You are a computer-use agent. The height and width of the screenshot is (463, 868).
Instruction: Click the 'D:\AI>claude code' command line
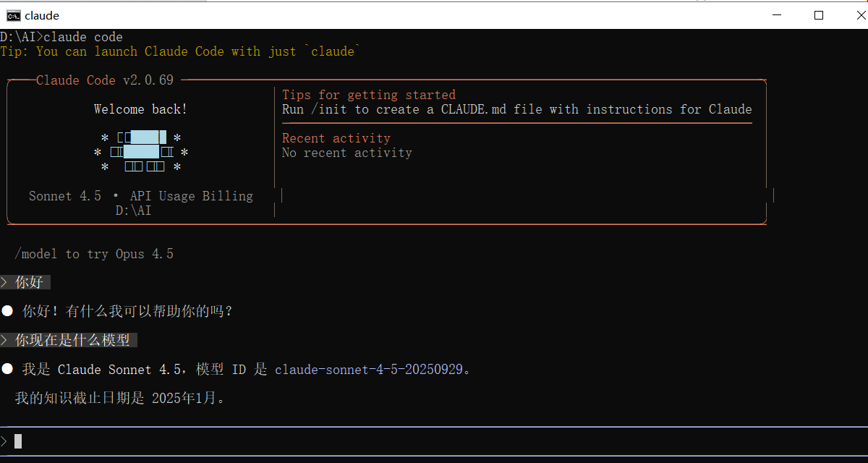coord(61,37)
